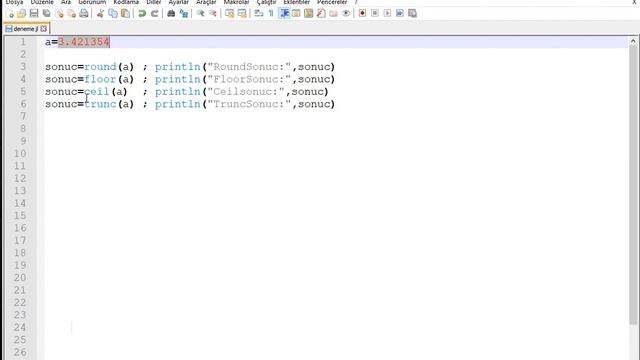The width and height of the screenshot is (640, 360).
Task: Open the Replace dialog toolbar icon
Action: pyautogui.click(x=184, y=13)
